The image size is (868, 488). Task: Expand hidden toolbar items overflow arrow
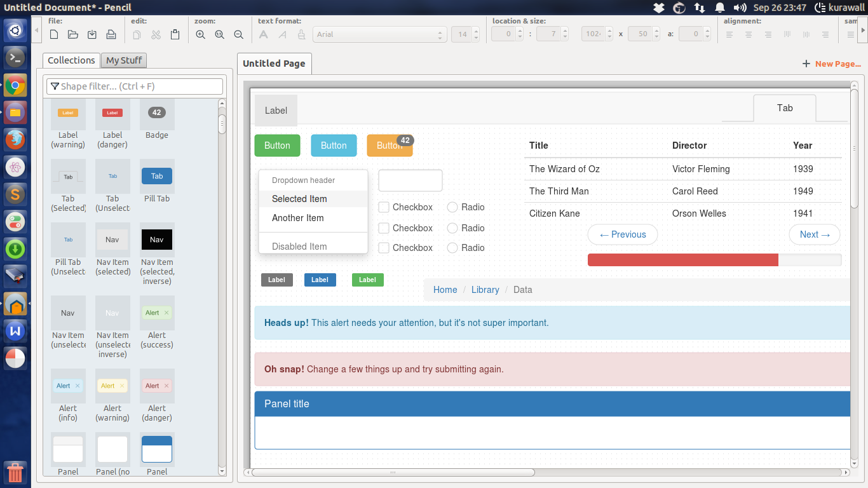tap(862, 30)
